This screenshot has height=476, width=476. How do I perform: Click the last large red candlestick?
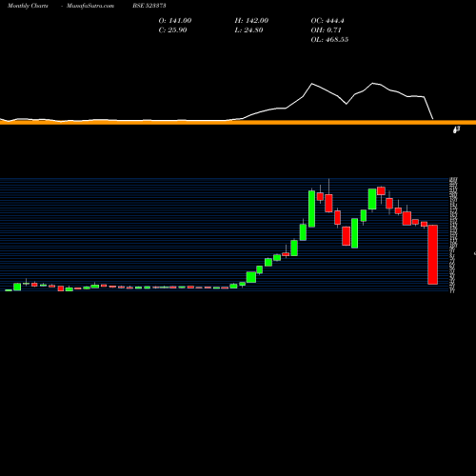[432, 254]
